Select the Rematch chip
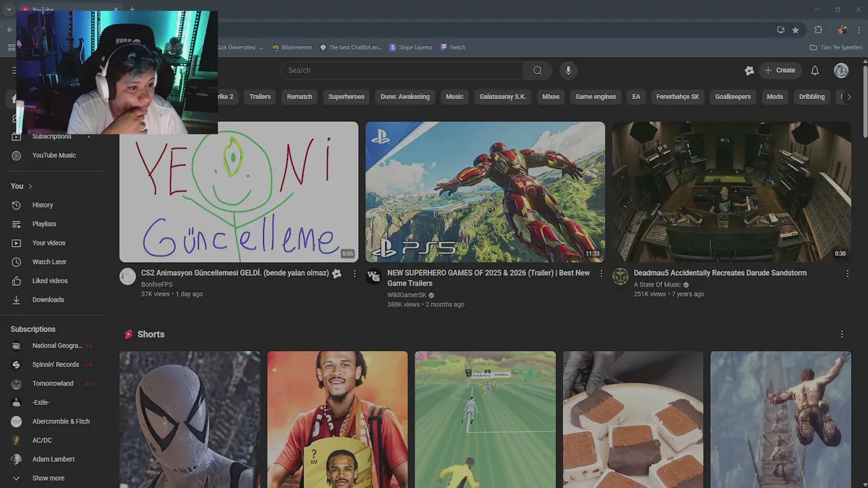The height and width of the screenshot is (488, 868). coord(300,97)
